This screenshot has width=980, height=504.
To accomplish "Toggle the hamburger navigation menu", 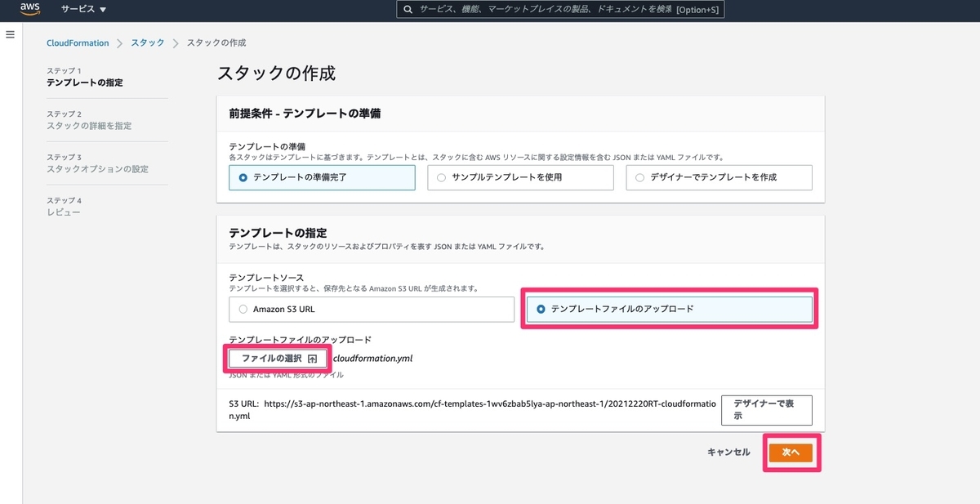I will (x=11, y=34).
